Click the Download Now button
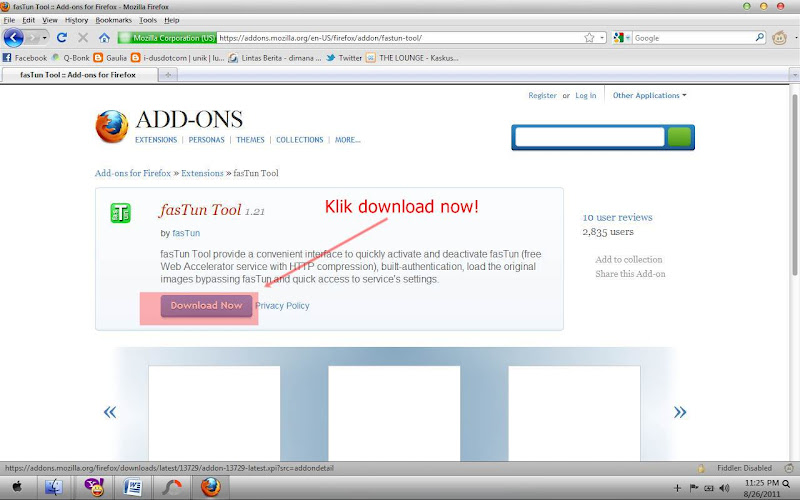The image size is (800, 500). [x=206, y=306]
